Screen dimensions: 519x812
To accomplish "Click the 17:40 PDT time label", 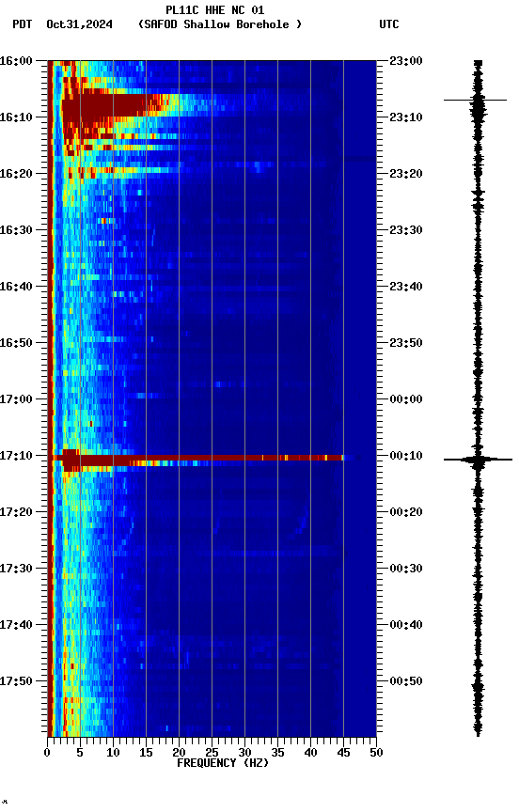I will pos(16,626).
